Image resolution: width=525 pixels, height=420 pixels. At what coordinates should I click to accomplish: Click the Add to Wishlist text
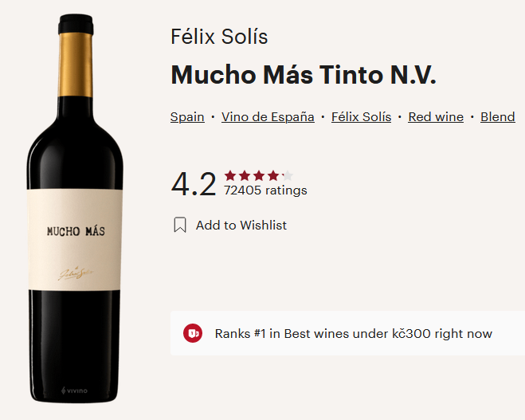click(241, 226)
